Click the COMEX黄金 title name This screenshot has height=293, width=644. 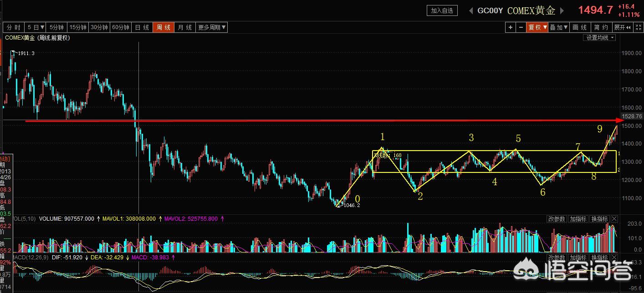[x=532, y=10]
